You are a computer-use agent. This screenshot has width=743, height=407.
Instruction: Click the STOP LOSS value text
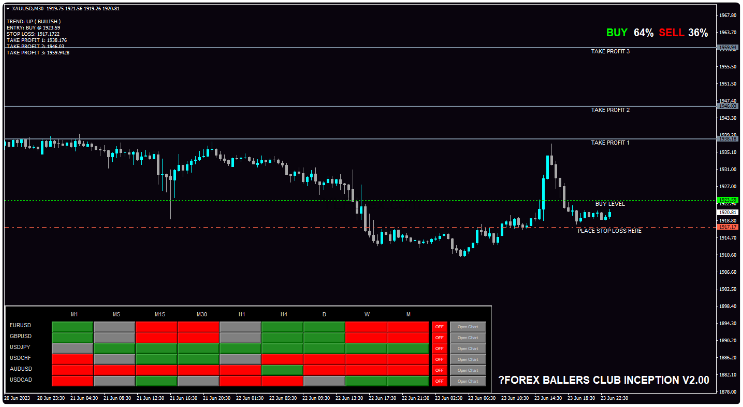(x=33, y=34)
